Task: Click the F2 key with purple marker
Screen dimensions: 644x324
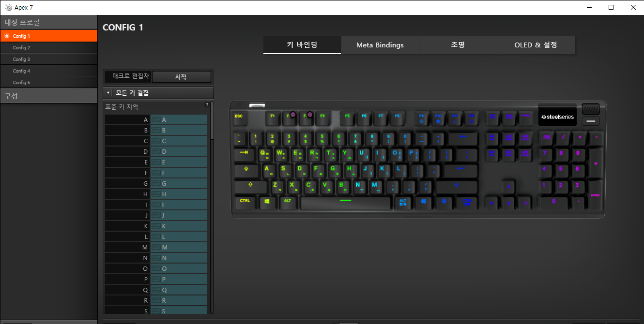Action: (x=289, y=117)
